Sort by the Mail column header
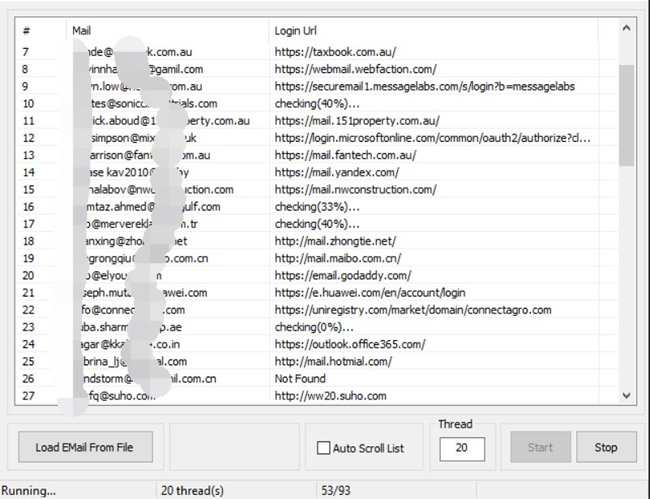Viewport: 650px width, 499px height. tap(167, 31)
